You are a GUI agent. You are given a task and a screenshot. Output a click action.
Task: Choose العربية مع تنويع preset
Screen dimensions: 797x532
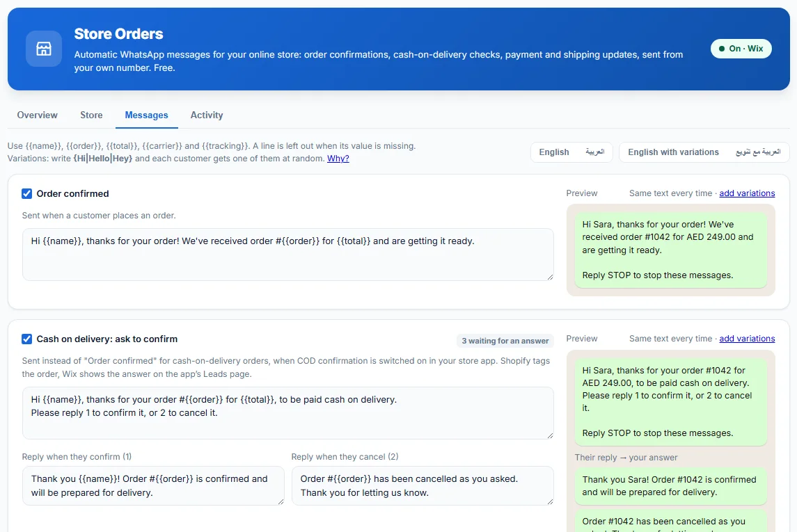(x=758, y=152)
